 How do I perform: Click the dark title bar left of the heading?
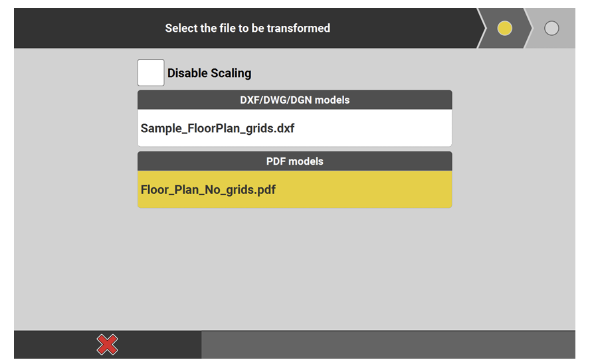tap(80, 29)
